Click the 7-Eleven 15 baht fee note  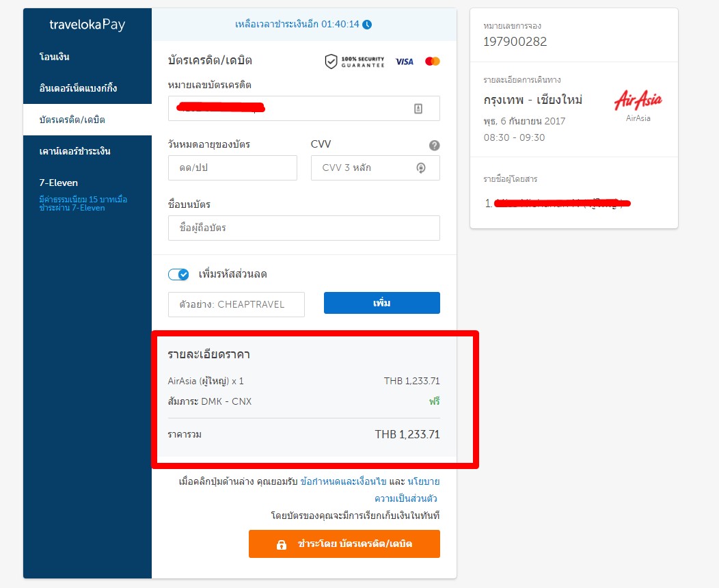pyautogui.click(x=83, y=204)
